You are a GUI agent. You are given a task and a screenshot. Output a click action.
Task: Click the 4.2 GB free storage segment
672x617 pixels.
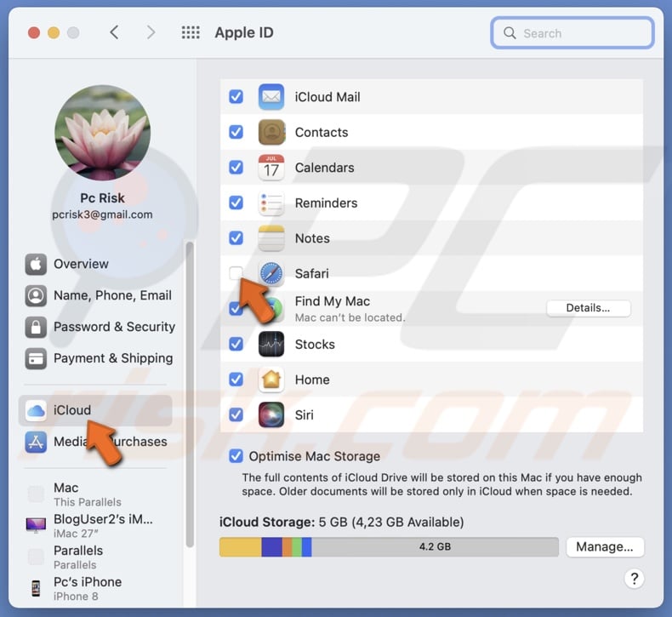tap(435, 547)
